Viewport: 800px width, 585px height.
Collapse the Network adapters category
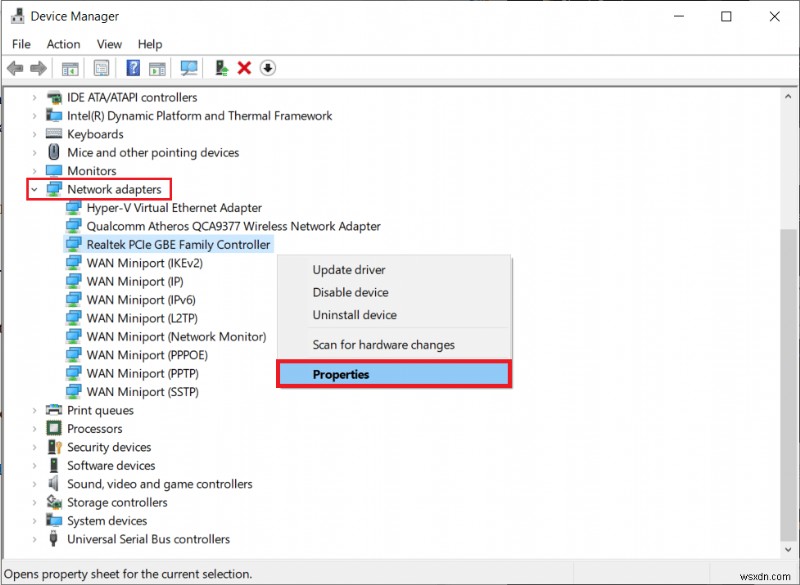point(34,190)
